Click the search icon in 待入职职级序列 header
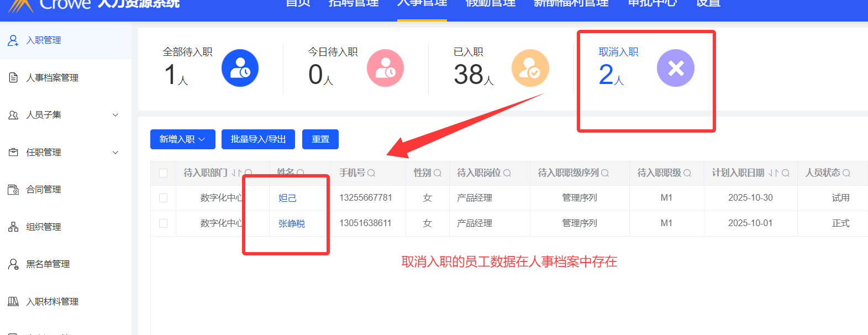 click(x=605, y=173)
